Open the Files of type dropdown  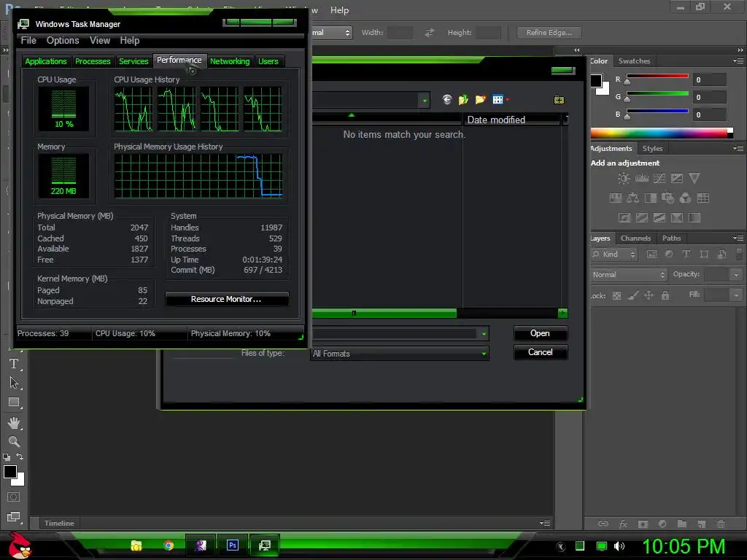pyautogui.click(x=400, y=354)
